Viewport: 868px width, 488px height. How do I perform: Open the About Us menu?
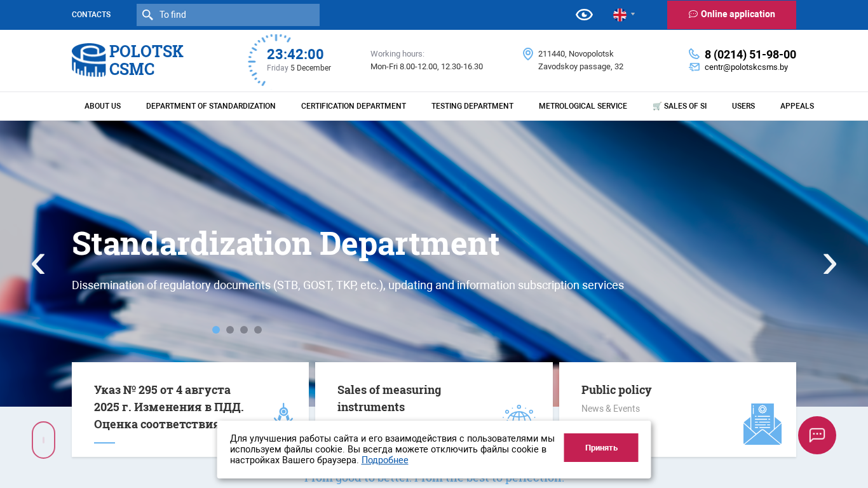tap(102, 106)
